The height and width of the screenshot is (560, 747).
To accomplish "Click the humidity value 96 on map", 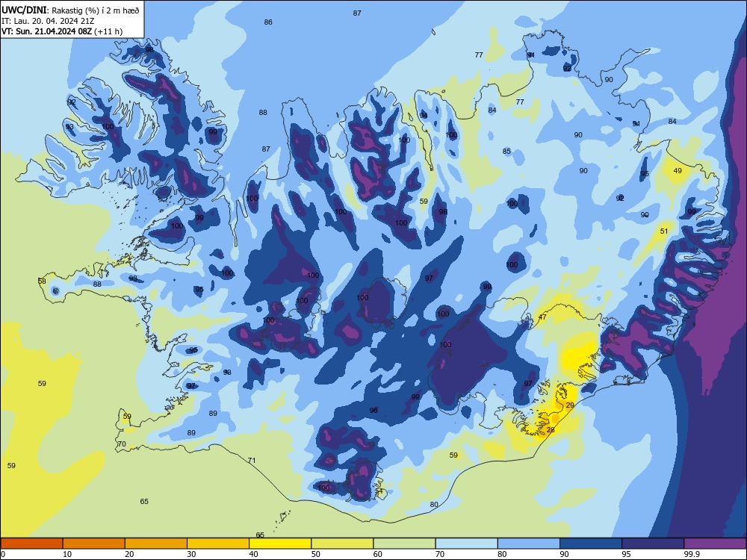I will [373, 410].
